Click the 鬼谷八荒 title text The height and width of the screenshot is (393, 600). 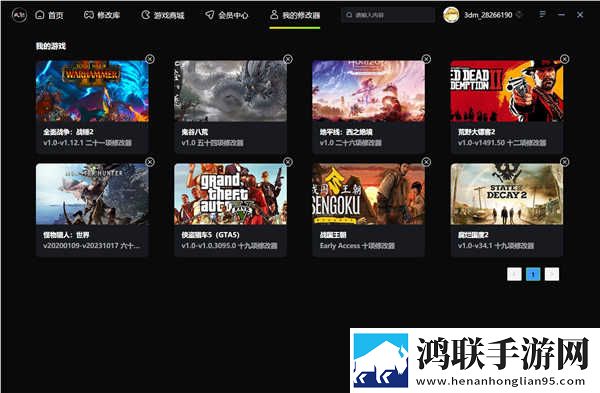195,132
